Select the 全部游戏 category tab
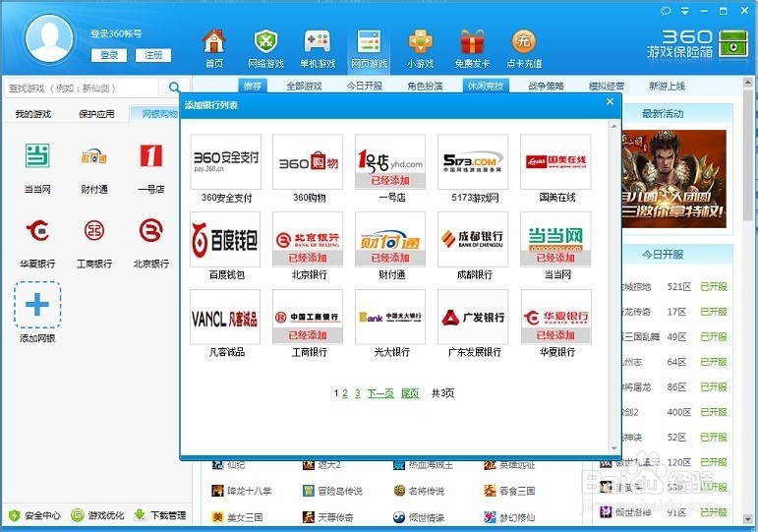This screenshot has height=532, width=758. click(304, 87)
